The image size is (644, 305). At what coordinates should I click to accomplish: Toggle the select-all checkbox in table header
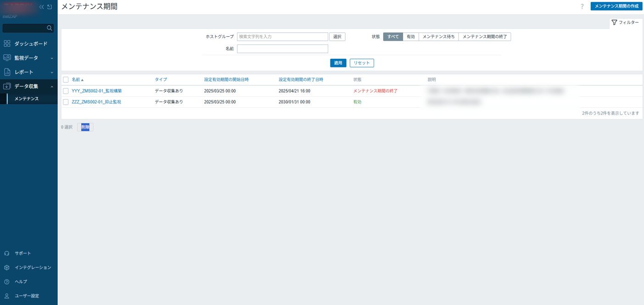point(66,80)
